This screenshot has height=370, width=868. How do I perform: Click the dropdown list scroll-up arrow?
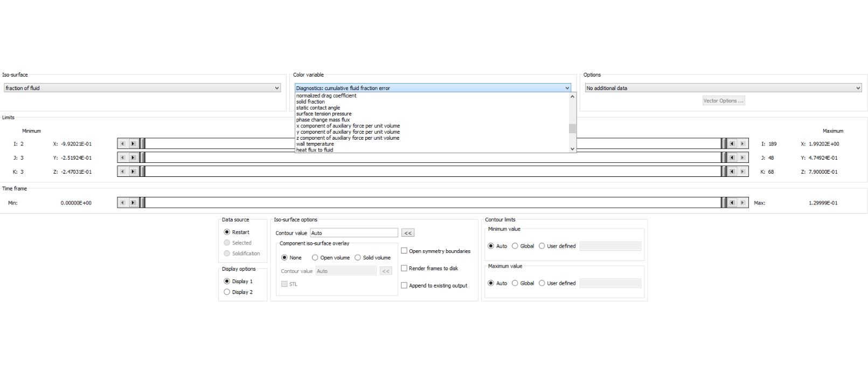coord(572,96)
